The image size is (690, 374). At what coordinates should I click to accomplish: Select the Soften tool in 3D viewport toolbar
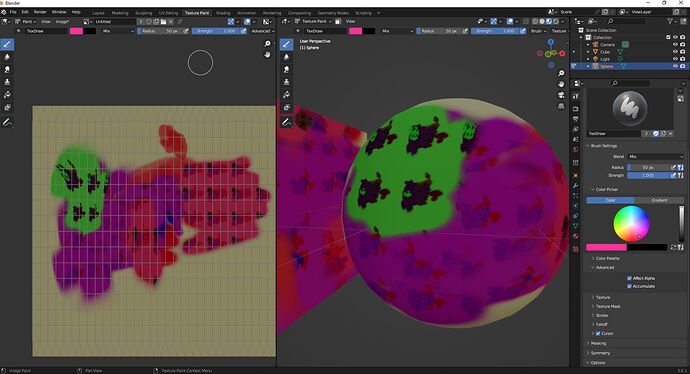coord(286,57)
